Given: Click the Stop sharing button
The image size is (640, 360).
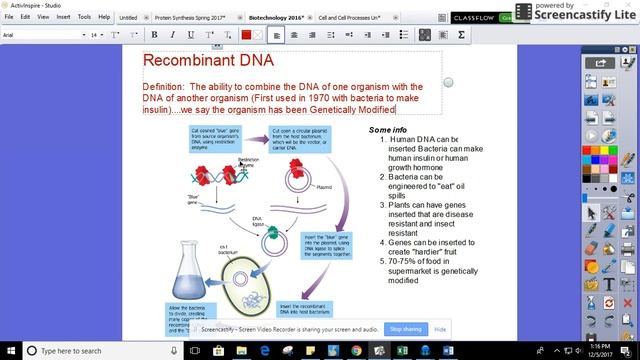Looking at the screenshot, I should coord(406,329).
